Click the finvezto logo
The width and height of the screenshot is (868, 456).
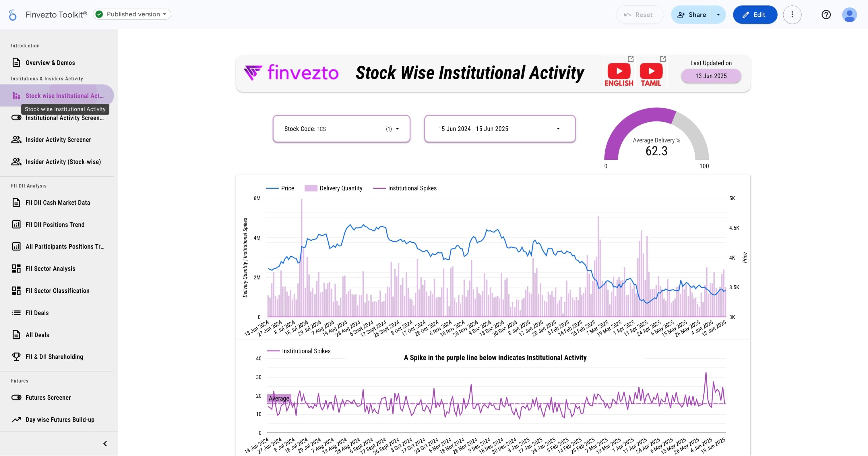291,73
